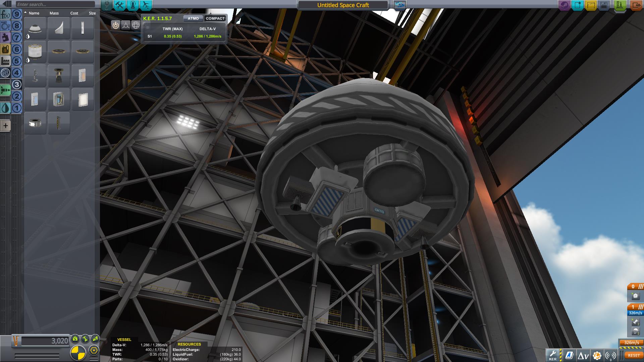
Task: Open mission flag selector beside craft name
Action: [x=399, y=5]
